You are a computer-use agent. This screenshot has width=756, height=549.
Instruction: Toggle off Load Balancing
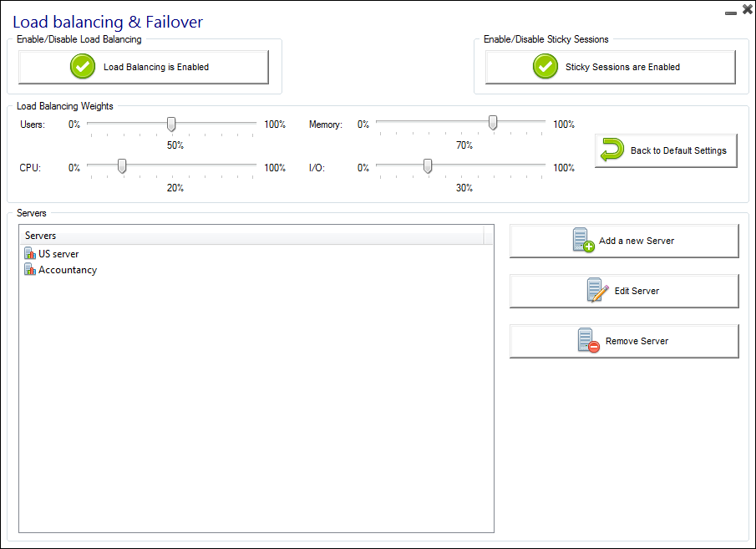click(142, 67)
